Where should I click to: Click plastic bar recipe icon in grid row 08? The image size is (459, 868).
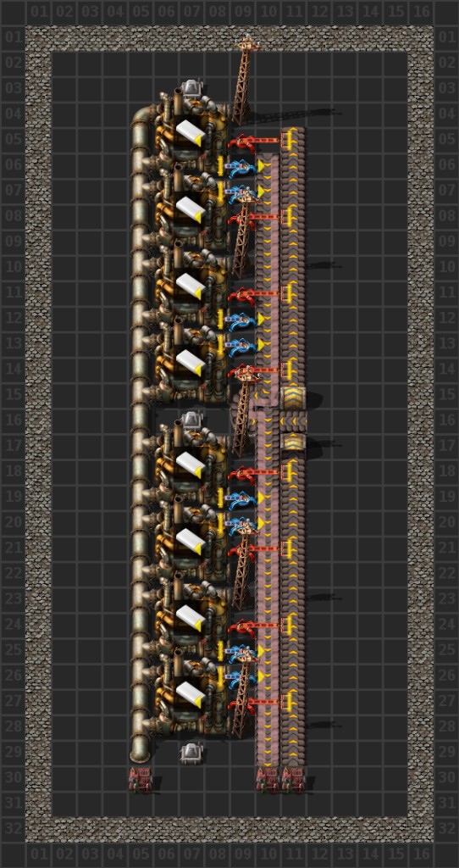click(x=191, y=210)
